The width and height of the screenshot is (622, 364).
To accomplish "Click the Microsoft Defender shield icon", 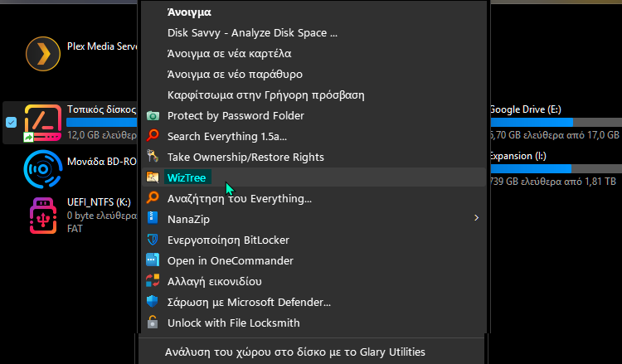I will 152,302.
